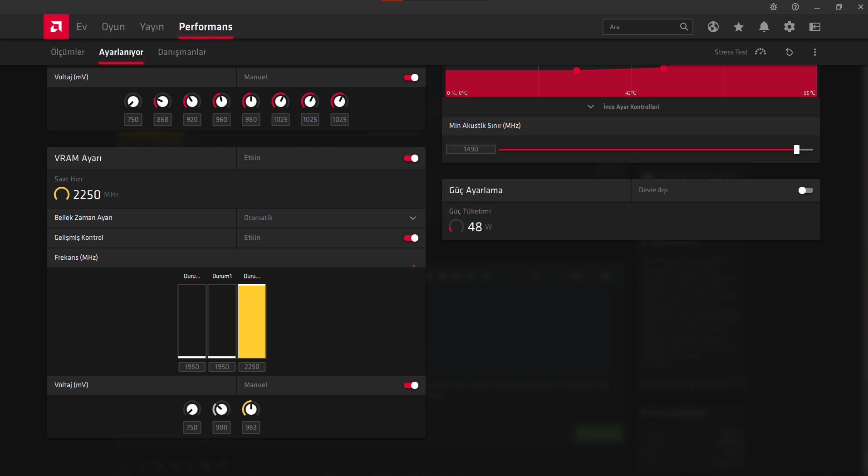Click the yellow Durum2 frequency bar

coord(252,321)
